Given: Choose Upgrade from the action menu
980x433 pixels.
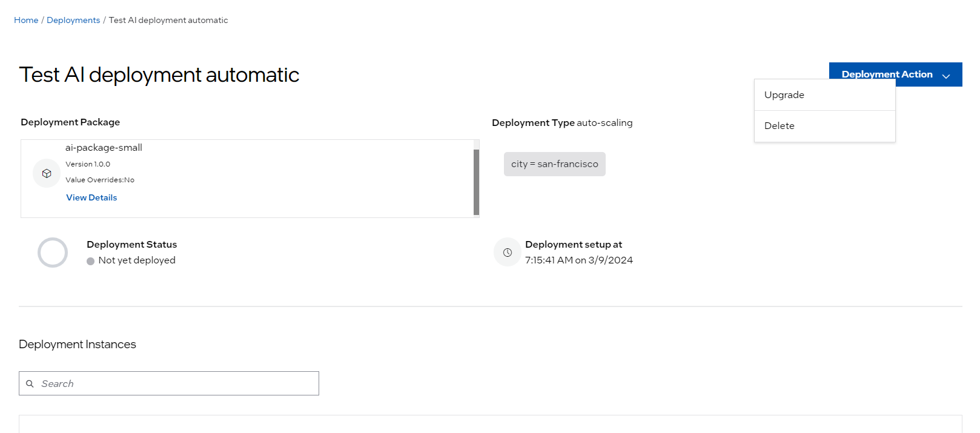Looking at the screenshot, I should point(784,95).
